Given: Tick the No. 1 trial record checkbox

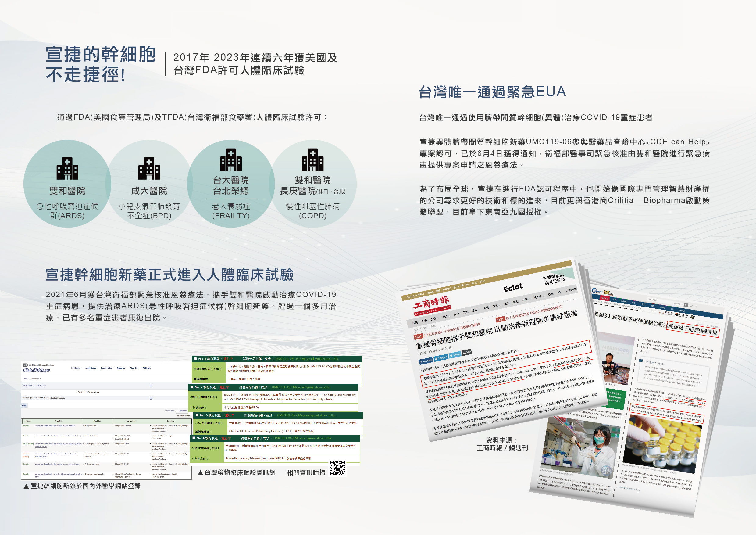Looking at the screenshot, I should [x=196, y=359].
